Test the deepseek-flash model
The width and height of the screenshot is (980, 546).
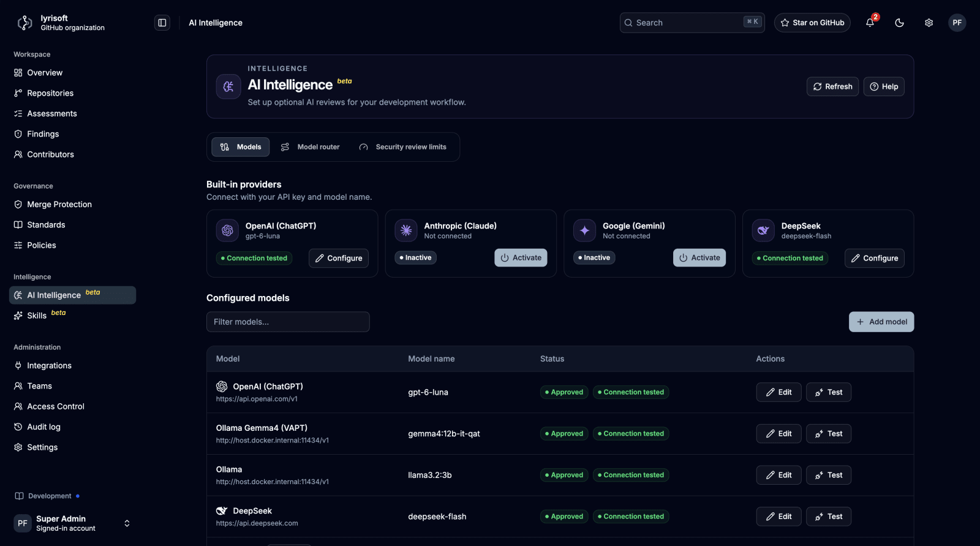(x=829, y=517)
